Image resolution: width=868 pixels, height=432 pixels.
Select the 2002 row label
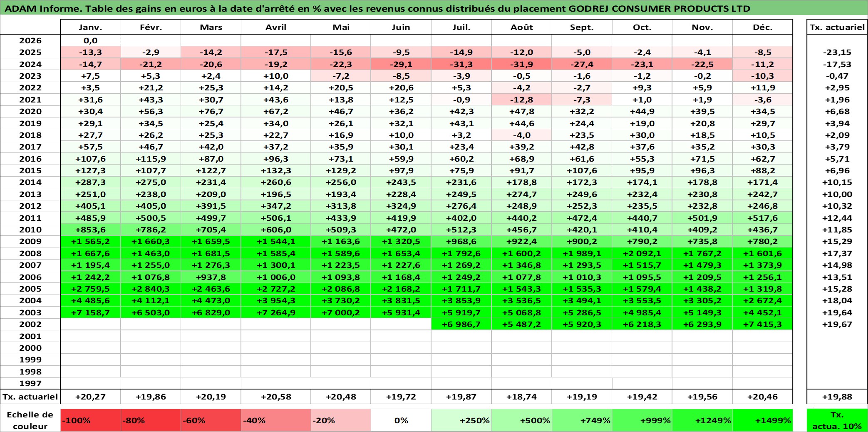[x=30, y=324]
